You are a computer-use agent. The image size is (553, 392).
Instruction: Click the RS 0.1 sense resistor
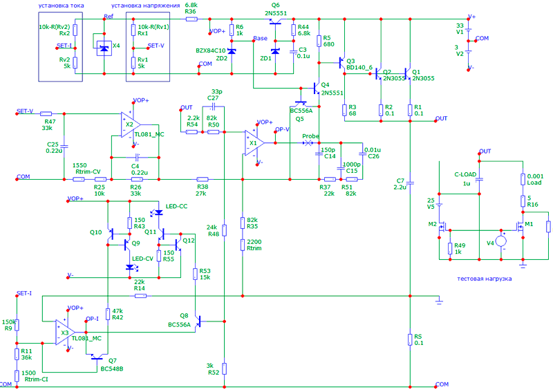[410, 339]
